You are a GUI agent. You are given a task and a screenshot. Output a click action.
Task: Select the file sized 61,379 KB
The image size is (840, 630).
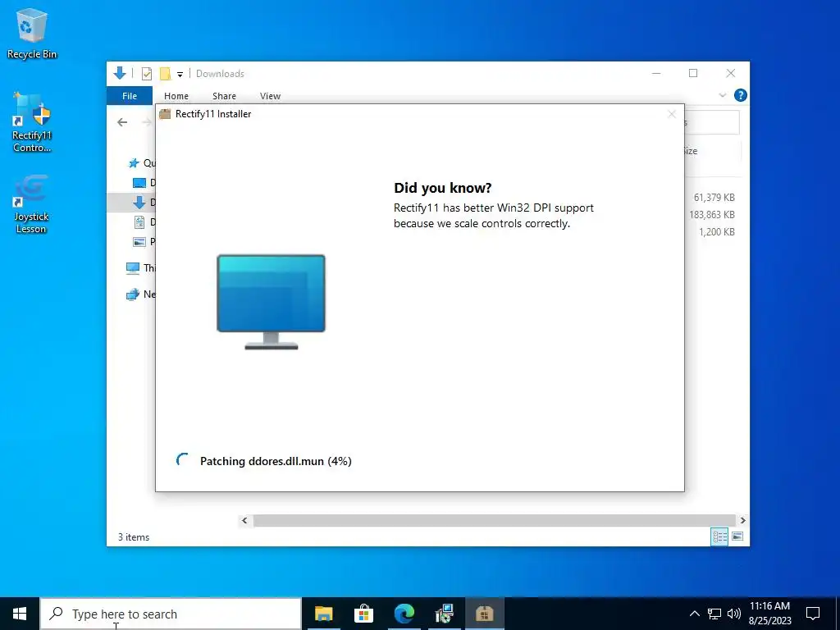[714, 198]
